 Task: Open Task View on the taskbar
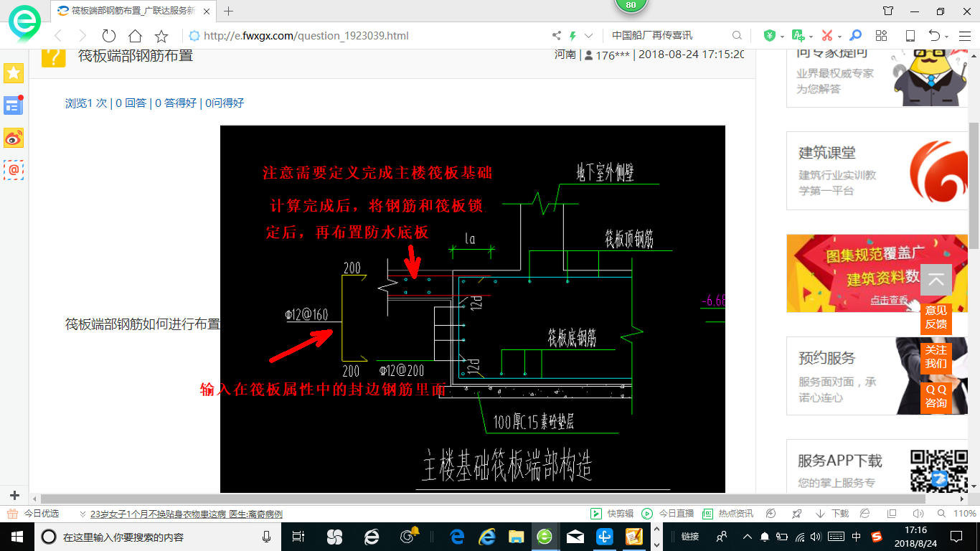click(299, 537)
